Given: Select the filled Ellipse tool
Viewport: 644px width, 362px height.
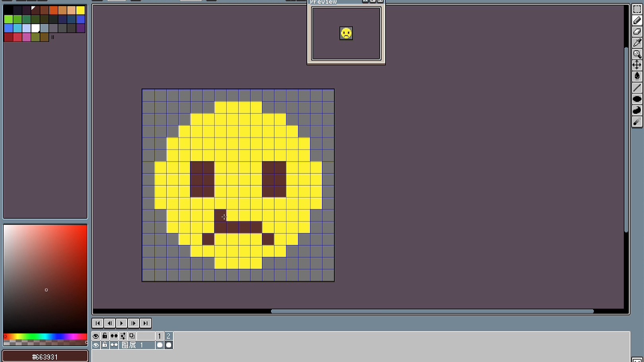Looking at the screenshot, I should click(x=638, y=99).
